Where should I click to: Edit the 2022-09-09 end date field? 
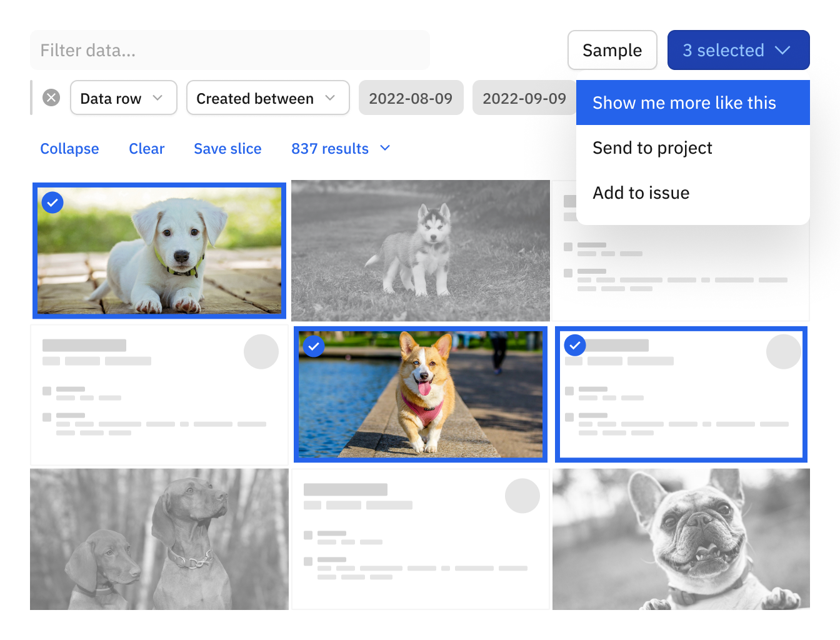(x=524, y=98)
